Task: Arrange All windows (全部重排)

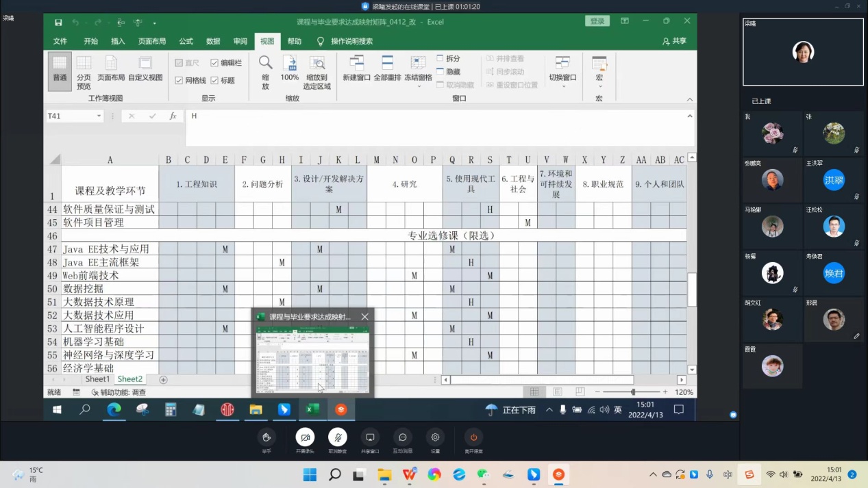Action: [387, 68]
